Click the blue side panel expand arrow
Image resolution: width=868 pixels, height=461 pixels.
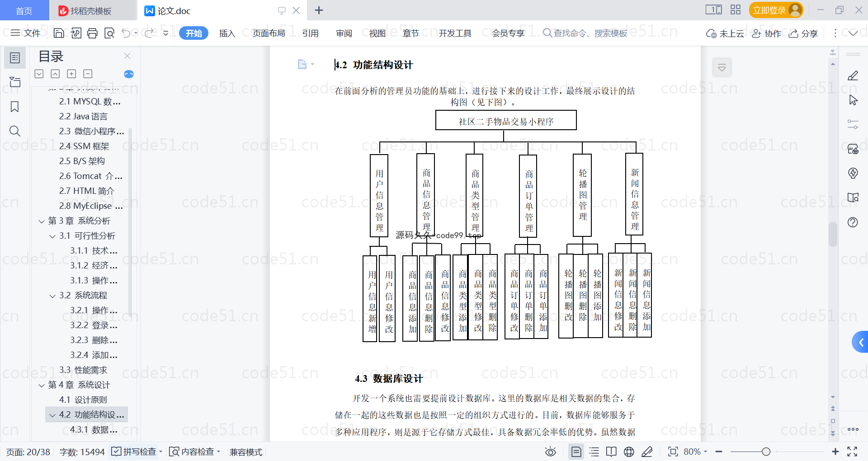(861, 343)
